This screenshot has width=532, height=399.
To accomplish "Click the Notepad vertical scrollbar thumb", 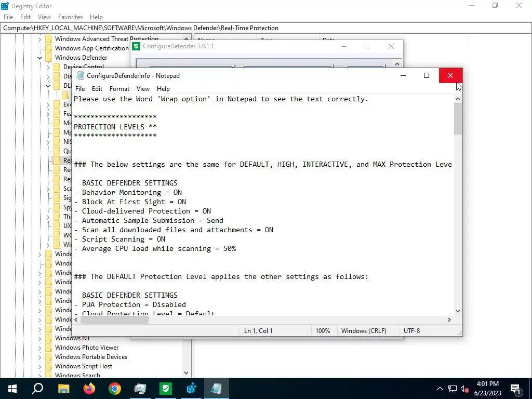I will [458, 119].
